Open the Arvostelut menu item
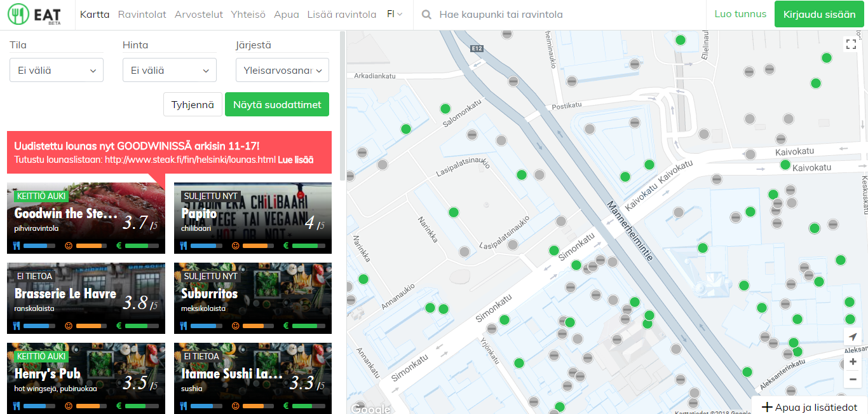Screen dimensions: 868x414 [199, 15]
